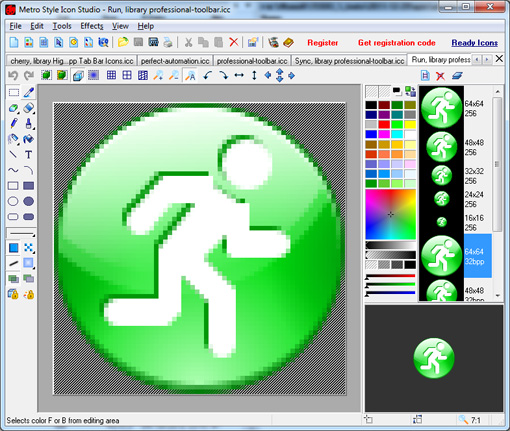Open the line width dropdown
This screenshot has width=510, height=431.
(22, 233)
